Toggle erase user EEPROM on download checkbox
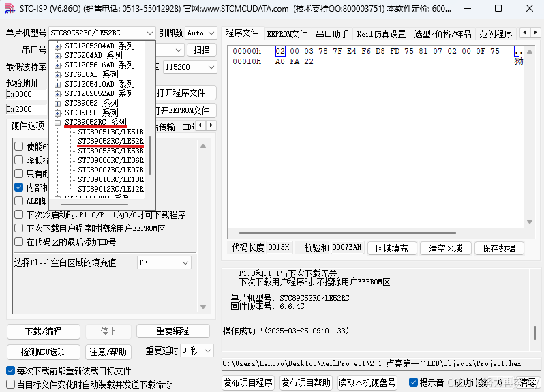 click(18, 228)
